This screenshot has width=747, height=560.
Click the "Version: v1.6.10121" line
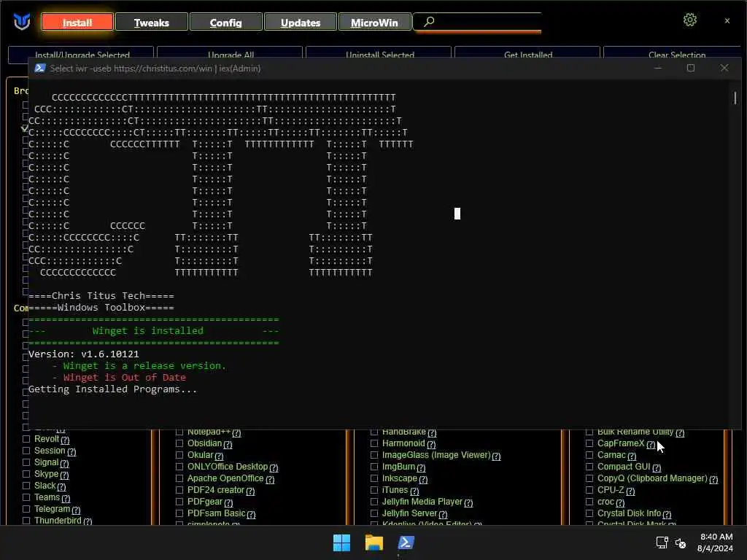pyautogui.click(x=84, y=354)
